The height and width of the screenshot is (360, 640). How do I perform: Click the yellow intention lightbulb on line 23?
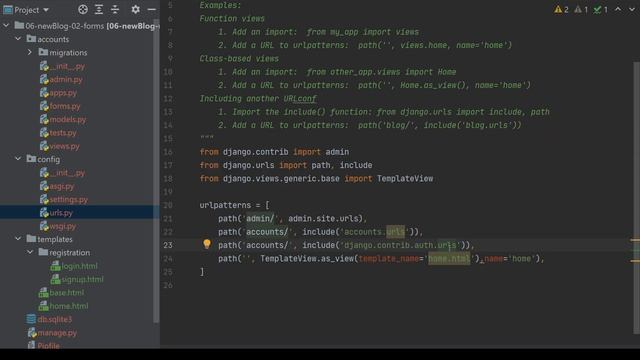207,244
